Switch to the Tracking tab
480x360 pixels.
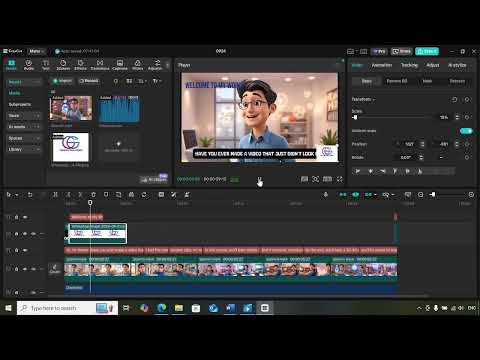tap(409, 65)
